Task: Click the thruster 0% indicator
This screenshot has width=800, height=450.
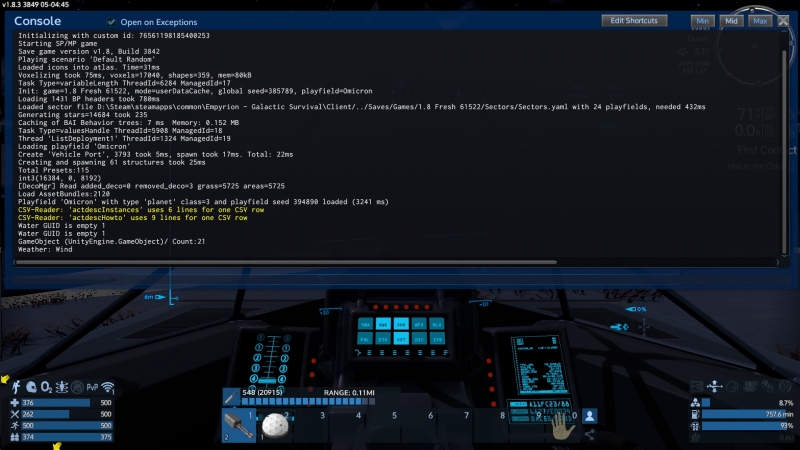Action: click(636, 309)
